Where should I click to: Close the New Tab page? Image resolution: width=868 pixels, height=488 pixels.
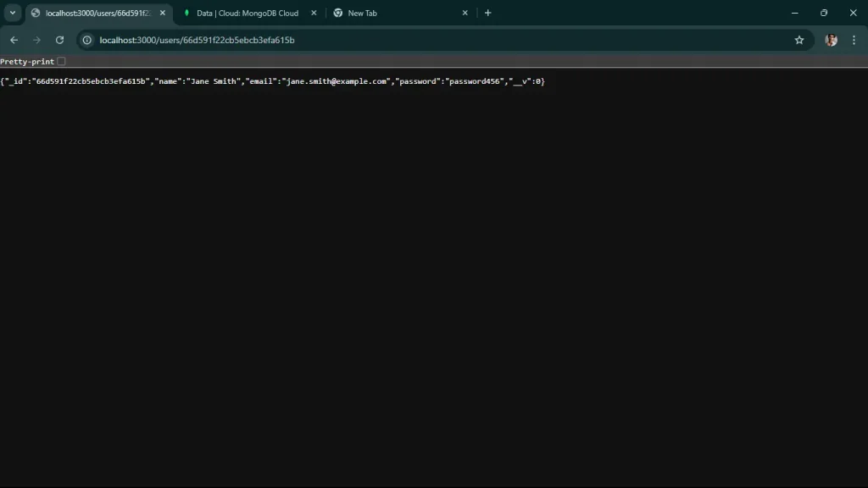(465, 13)
